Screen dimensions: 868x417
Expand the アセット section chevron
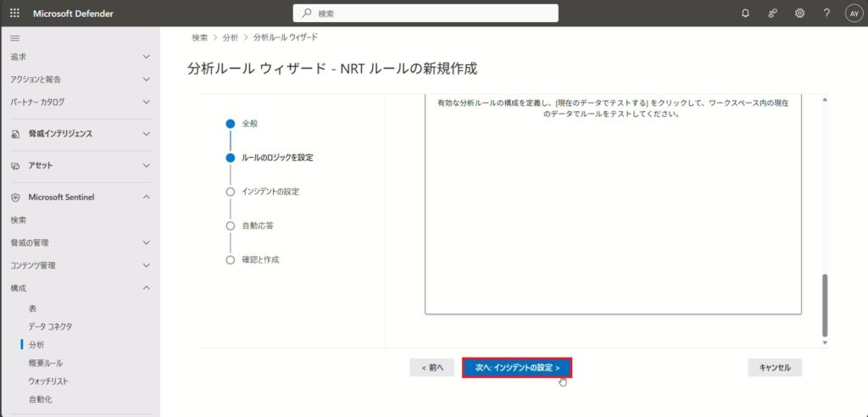coord(146,165)
